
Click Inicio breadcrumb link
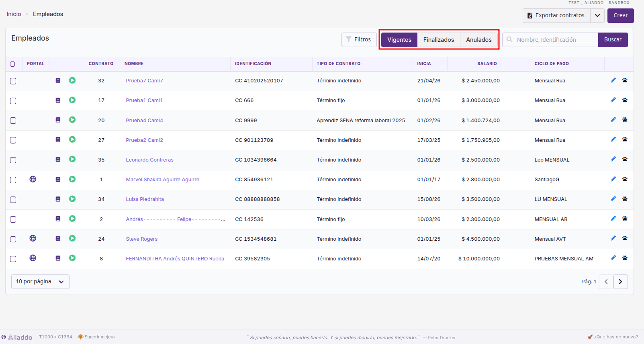point(14,14)
